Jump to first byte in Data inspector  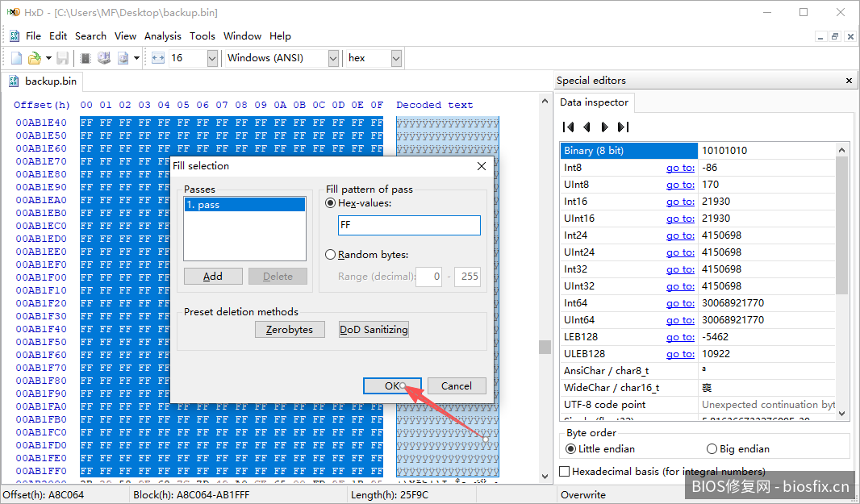pyautogui.click(x=568, y=127)
